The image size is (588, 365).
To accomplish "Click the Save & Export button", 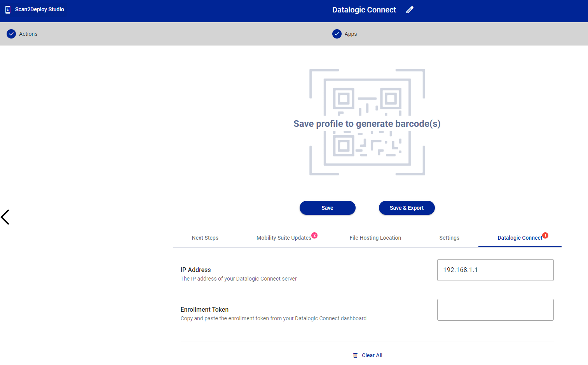I will coord(407,207).
